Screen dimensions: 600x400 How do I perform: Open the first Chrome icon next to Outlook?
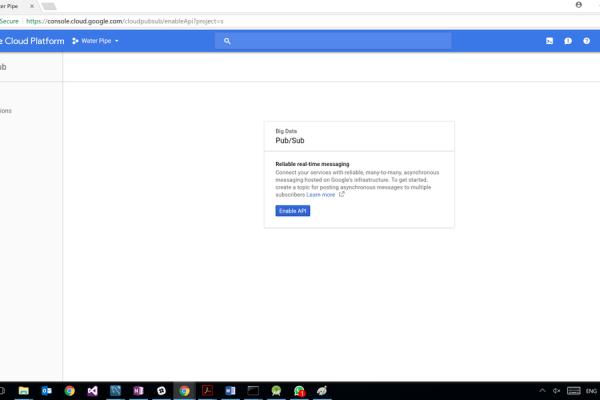pyautogui.click(x=70, y=391)
